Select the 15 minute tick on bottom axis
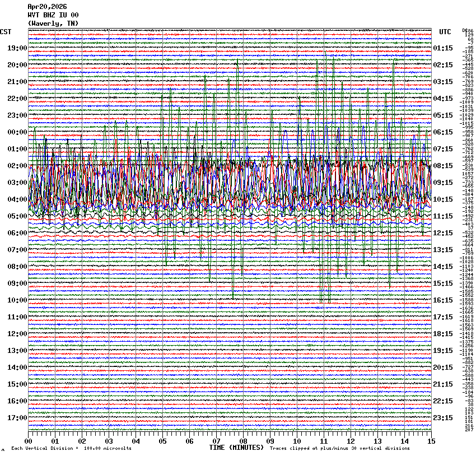476x456 pixels. pyautogui.click(x=431, y=441)
